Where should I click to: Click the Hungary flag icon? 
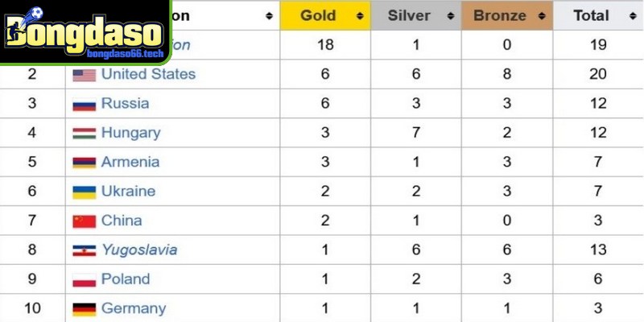[x=84, y=134]
